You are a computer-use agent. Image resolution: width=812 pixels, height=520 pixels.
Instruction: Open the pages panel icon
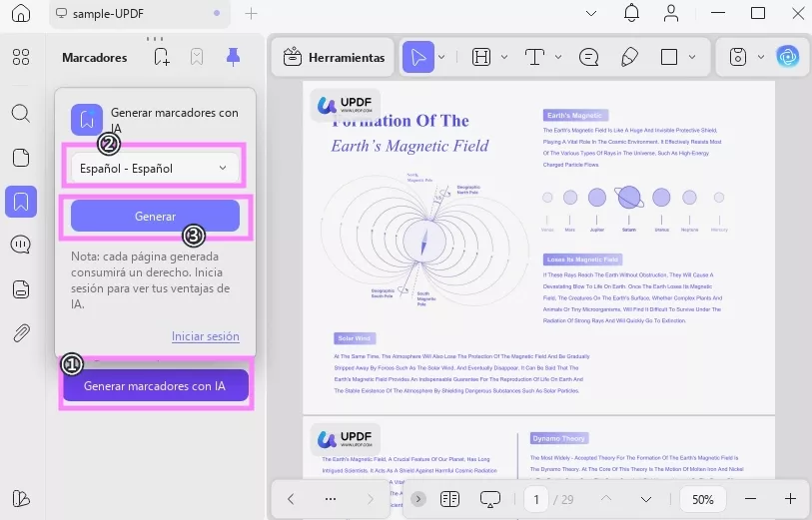tap(21, 158)
